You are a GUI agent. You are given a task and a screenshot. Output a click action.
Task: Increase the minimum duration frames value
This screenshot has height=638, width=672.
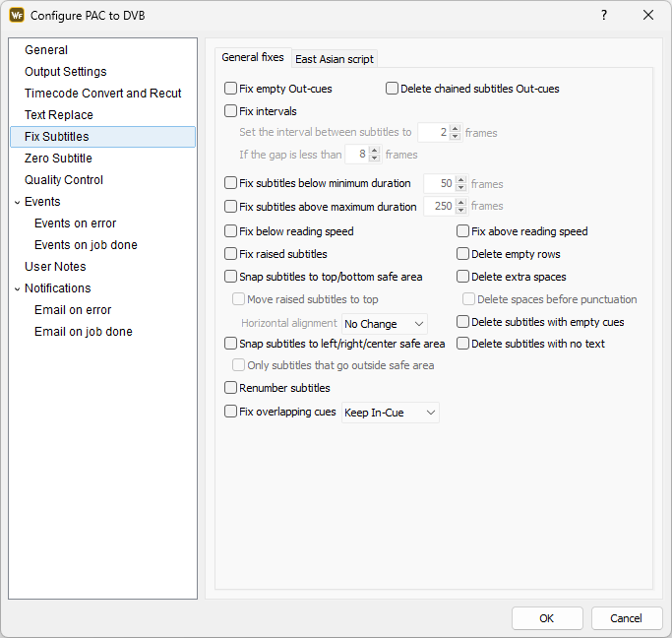460,179
